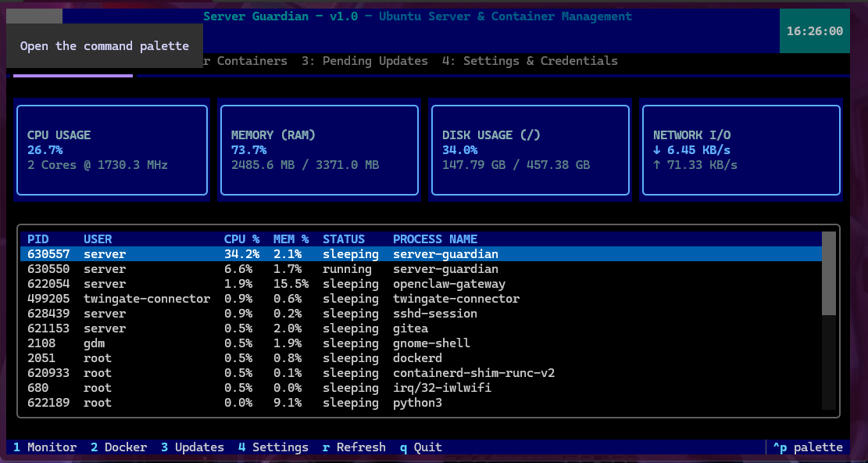Choose 3 Updates in the footer

tap(193, 447)
